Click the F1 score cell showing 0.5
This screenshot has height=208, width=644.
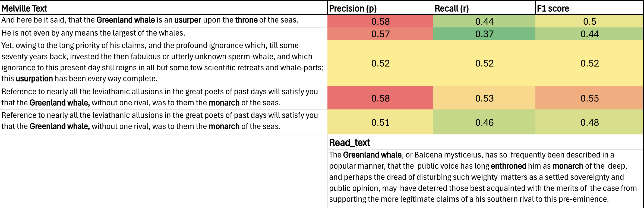click(589, 21)
